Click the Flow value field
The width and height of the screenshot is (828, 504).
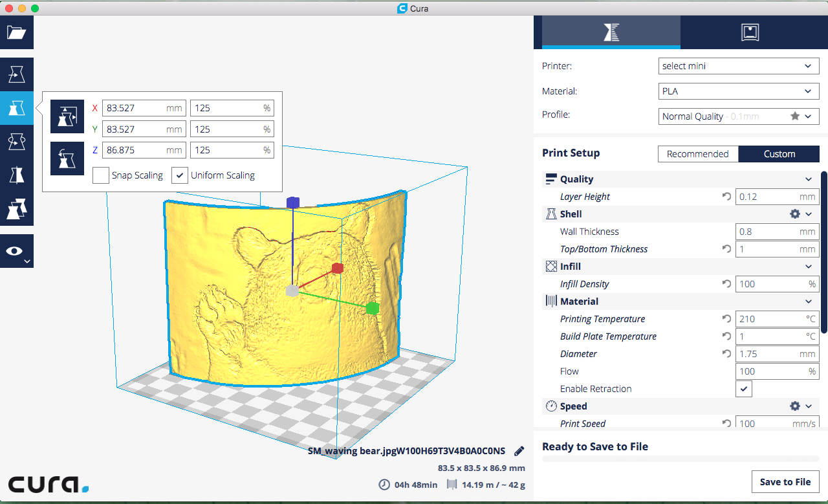pyautogui.click(x=778, y=371)
